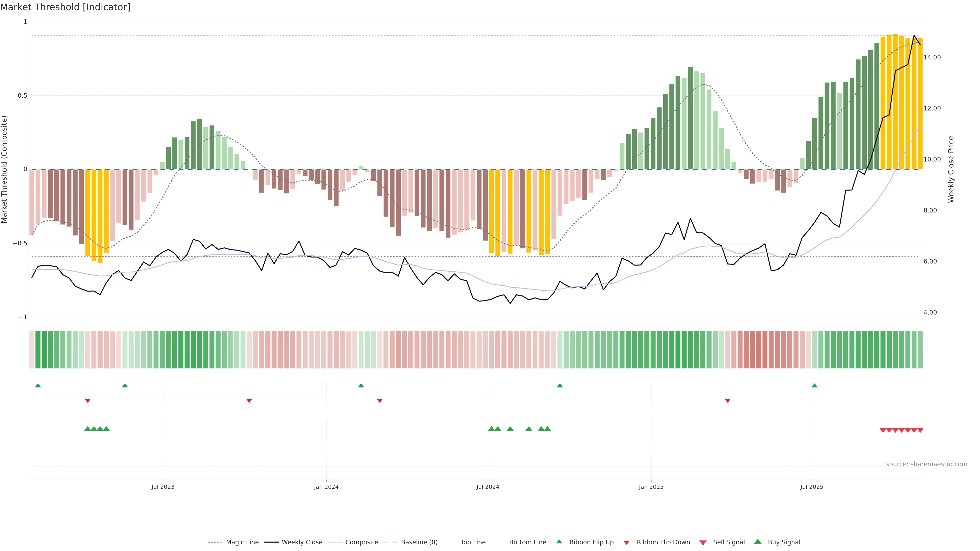This screenshot has height=551, width=980.
Task: Hide the Composite line via legend
Action: point(361,542)
